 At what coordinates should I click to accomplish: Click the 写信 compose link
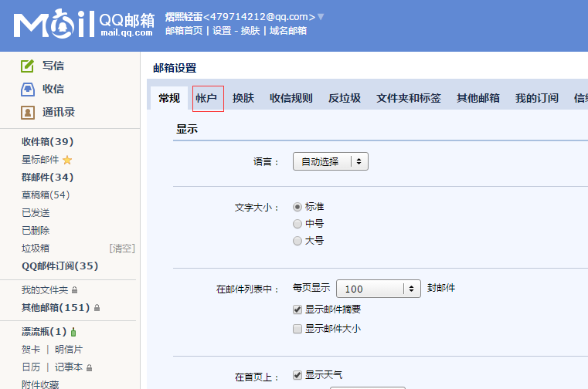click(x=53, y=66)
